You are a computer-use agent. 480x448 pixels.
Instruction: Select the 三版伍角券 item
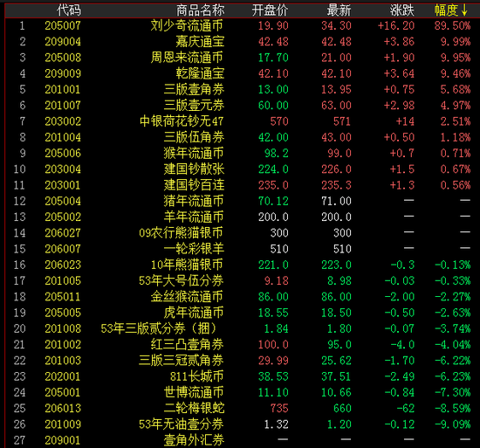click(194, 137)
